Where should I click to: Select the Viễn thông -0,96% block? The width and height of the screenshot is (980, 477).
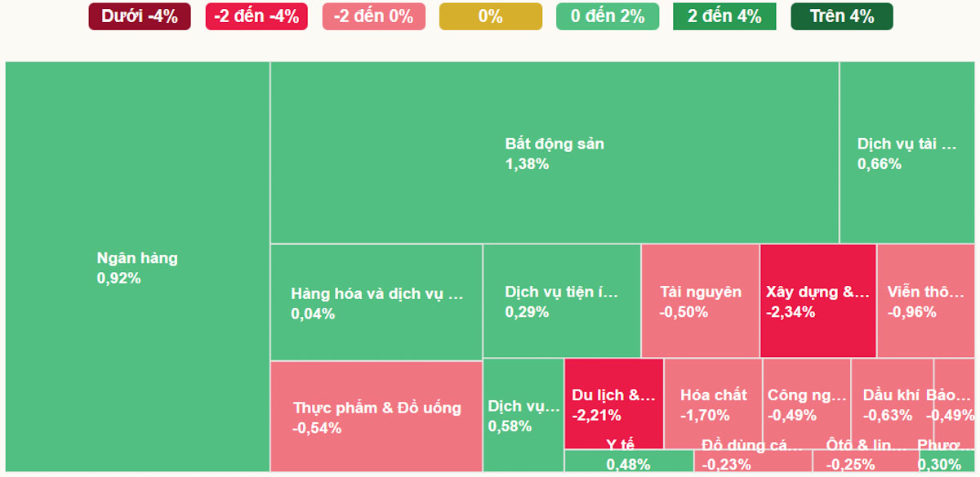925,301
